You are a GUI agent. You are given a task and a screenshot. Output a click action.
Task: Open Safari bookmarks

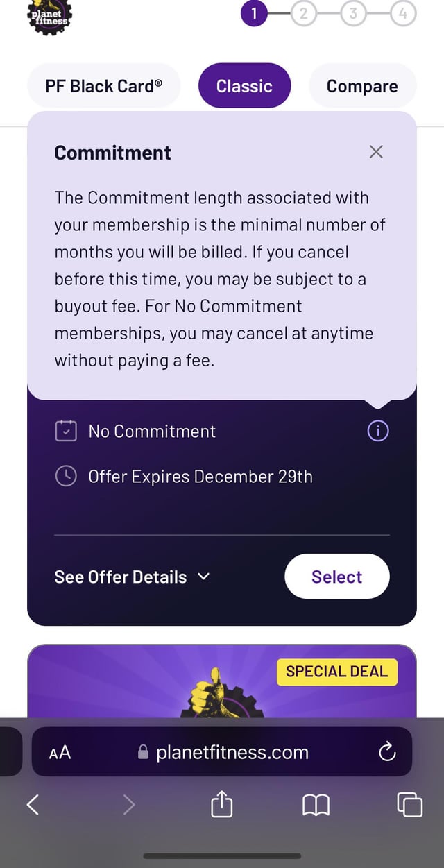click(316, 804)
